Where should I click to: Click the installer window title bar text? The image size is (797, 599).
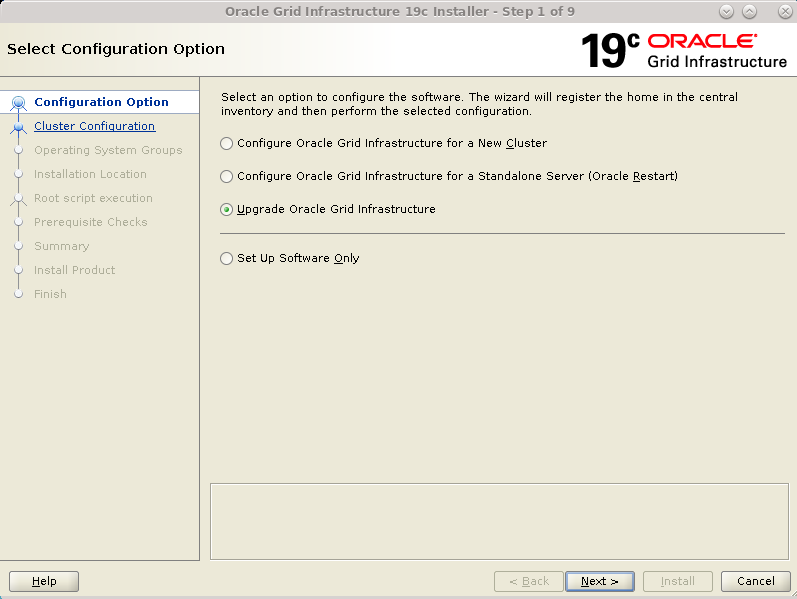point(400,11)
